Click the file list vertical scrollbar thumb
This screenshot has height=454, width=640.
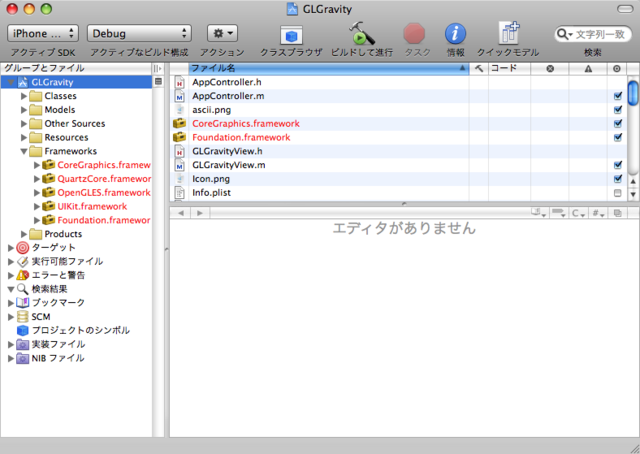(x=633, y=93)
